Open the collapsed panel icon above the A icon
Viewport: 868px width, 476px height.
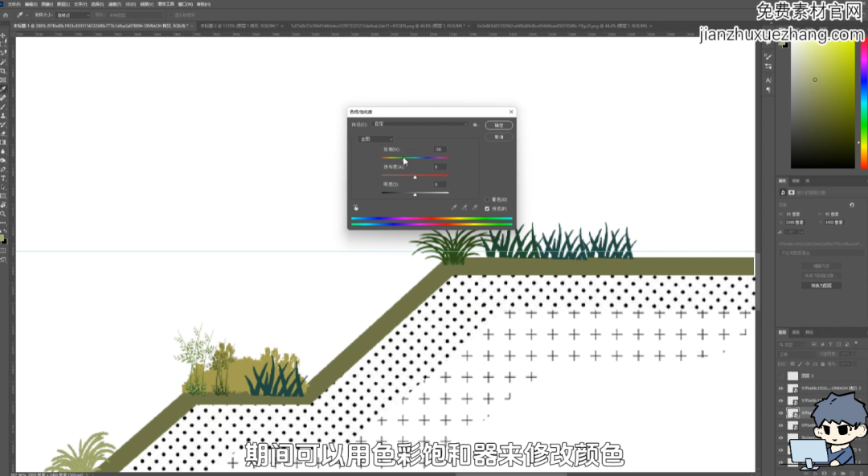pos(768,67)
